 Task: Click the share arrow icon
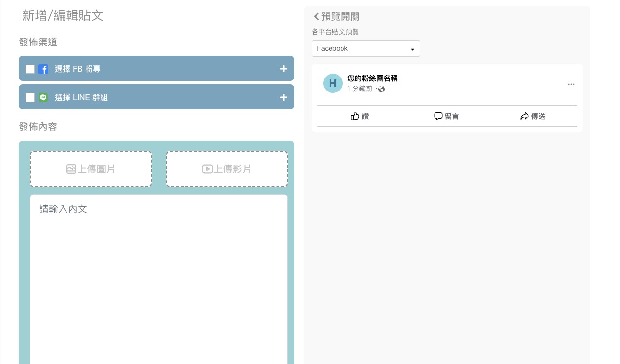[525, 116]
